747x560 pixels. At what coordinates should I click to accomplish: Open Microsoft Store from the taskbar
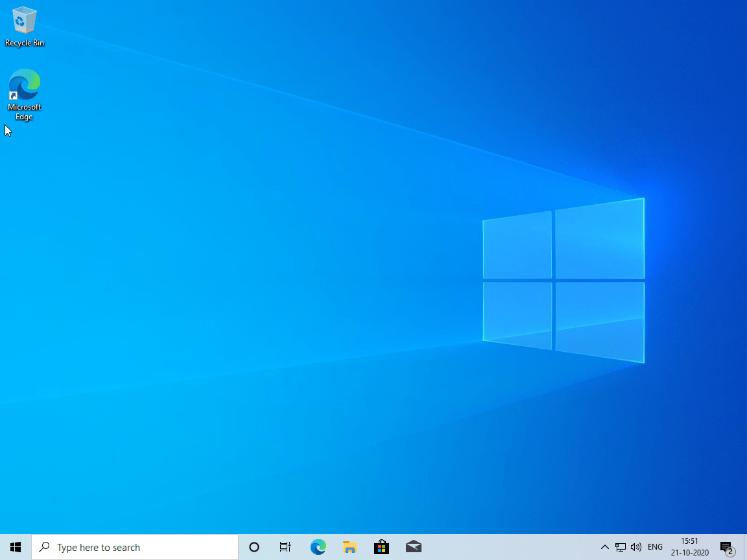click(381, 547)
